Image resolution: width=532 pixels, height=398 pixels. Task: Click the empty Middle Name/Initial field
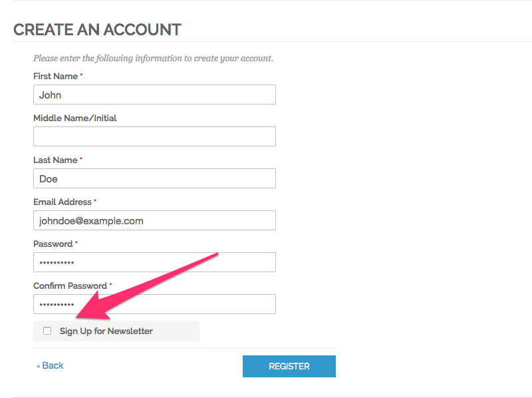[154, 136]
